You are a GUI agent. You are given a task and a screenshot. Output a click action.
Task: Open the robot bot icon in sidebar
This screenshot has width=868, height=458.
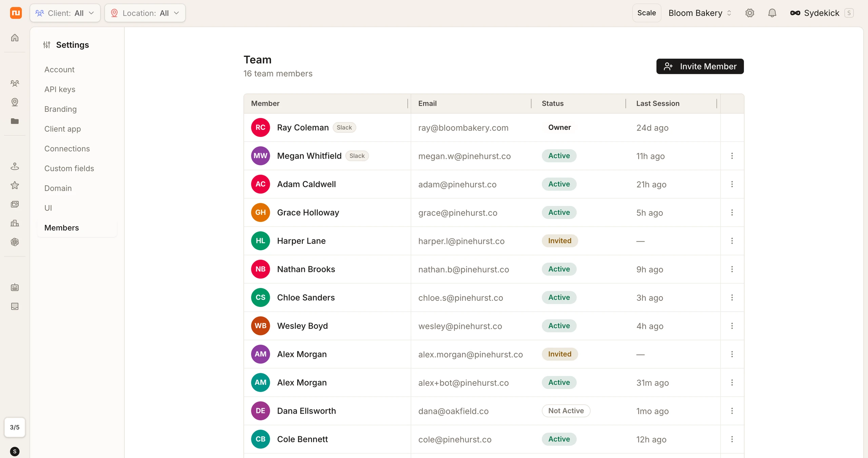point(15,288)
